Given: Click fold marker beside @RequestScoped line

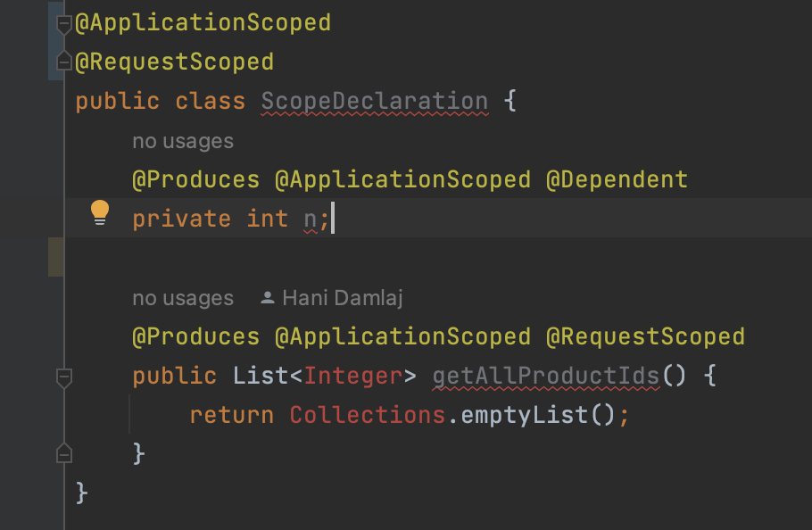Looking at the screenshot, I should (62, 63).
